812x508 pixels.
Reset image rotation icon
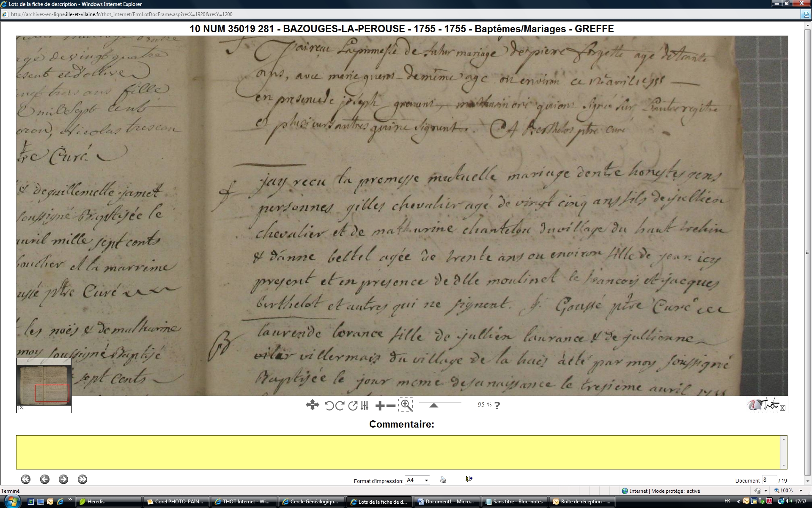coord(353,406)
